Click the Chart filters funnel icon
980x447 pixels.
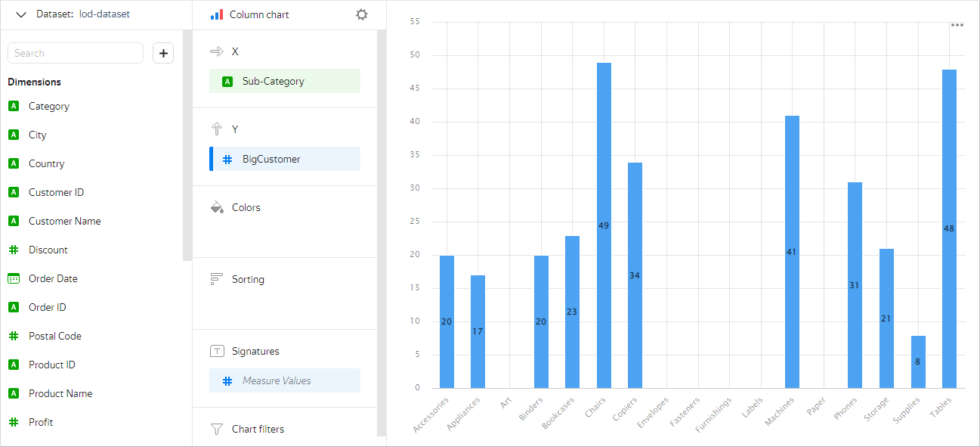pyautogui.click(x=217, y=429)
